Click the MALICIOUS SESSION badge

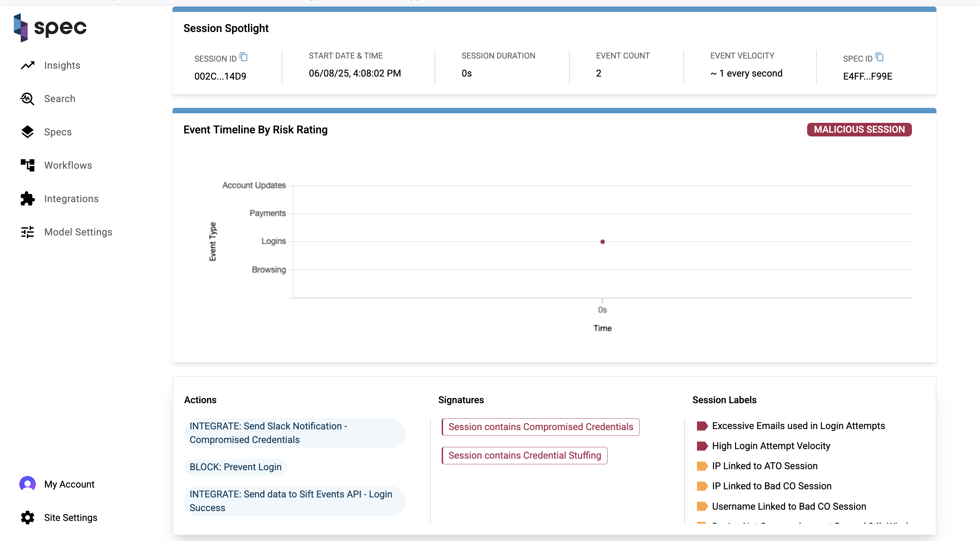(x=859, y=129)
